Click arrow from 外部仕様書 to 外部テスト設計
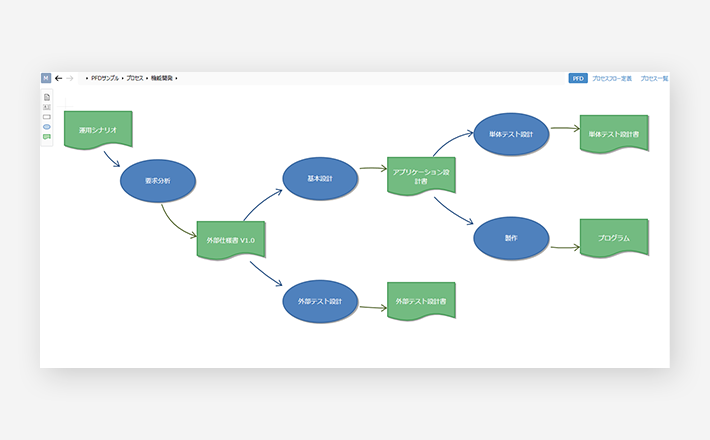Image resolution: width=710 pixels, height=440 pixels. click(x=265, y=274)
